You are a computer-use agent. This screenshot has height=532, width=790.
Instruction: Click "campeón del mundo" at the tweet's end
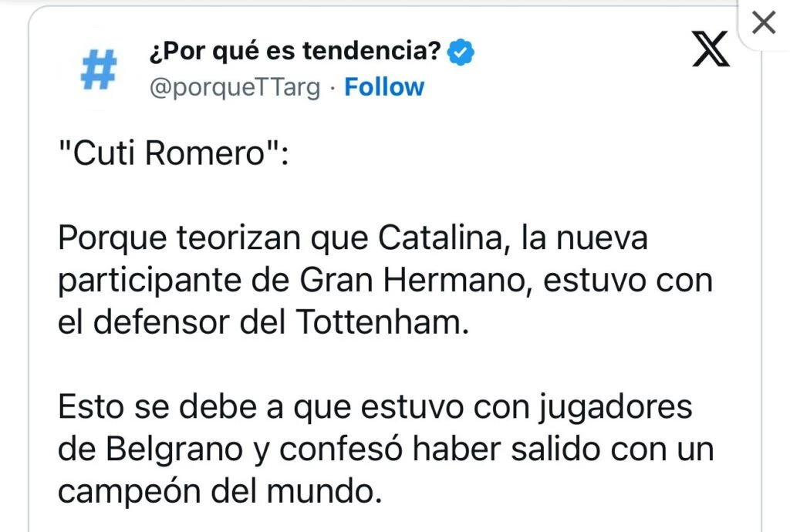pyautogui.click(x=220, y=490)
